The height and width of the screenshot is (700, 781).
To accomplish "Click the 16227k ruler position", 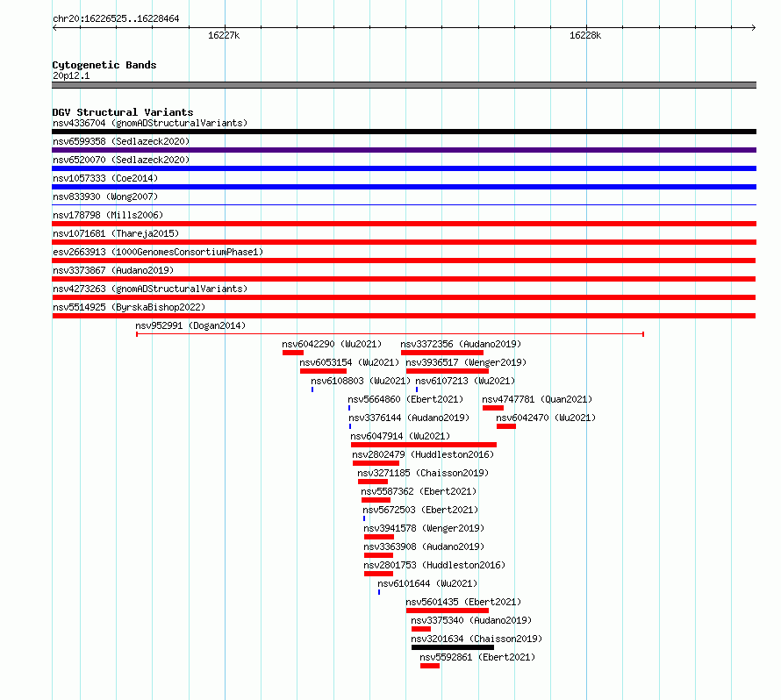I will (224, 35).
